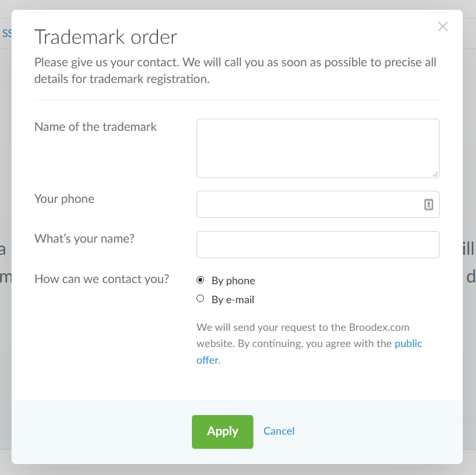Focus the Name of the trademark textarea
Image resolution: width=476 pixels, height=475 pixels.
[318, 148]
